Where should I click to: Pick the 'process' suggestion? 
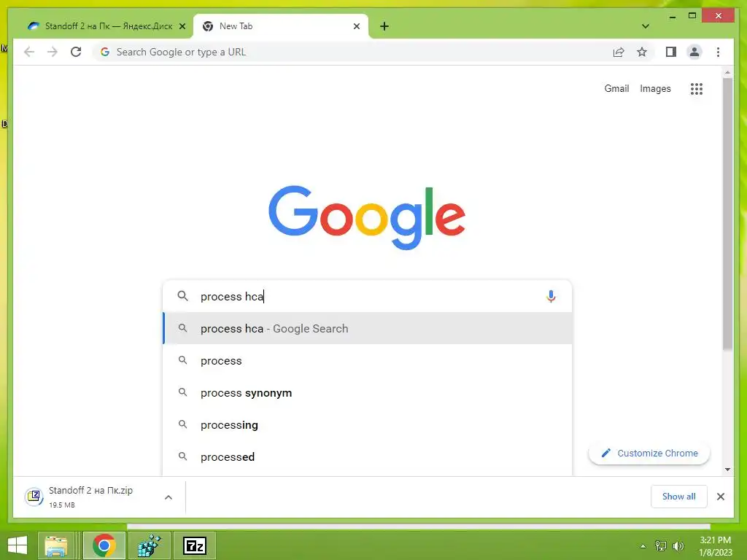[x=367, y=360]
